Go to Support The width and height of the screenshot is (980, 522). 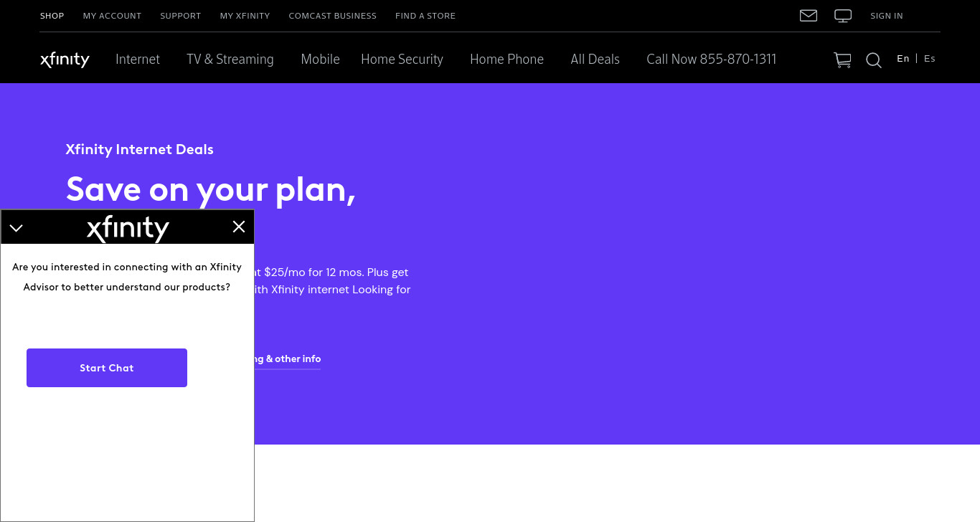(x=181, y=16)
